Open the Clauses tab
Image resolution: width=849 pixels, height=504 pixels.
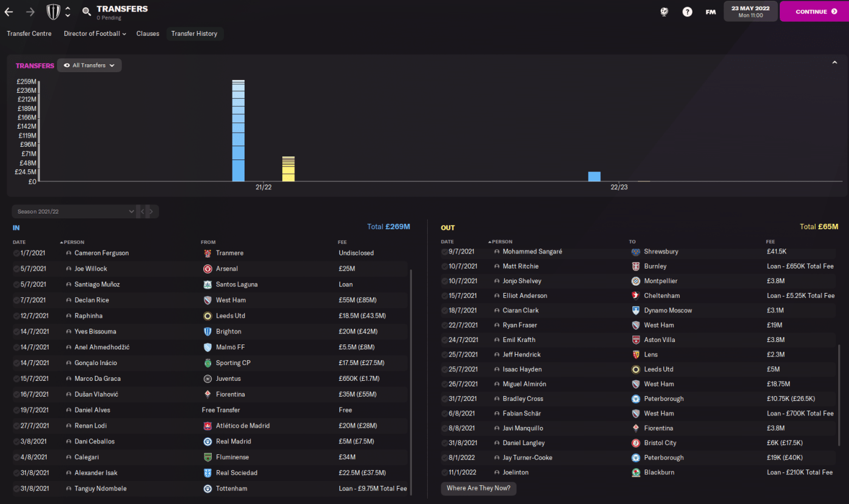click(147, 34)
